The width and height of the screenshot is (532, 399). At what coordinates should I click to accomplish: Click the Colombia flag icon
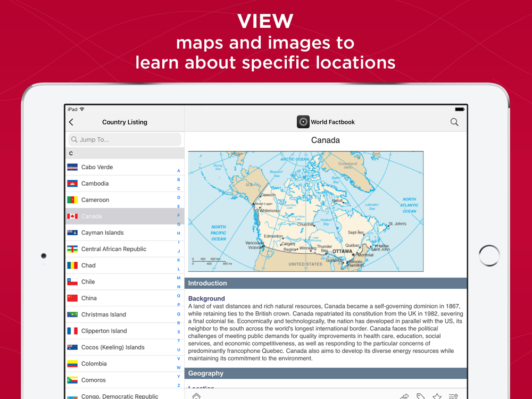(72, 364)
